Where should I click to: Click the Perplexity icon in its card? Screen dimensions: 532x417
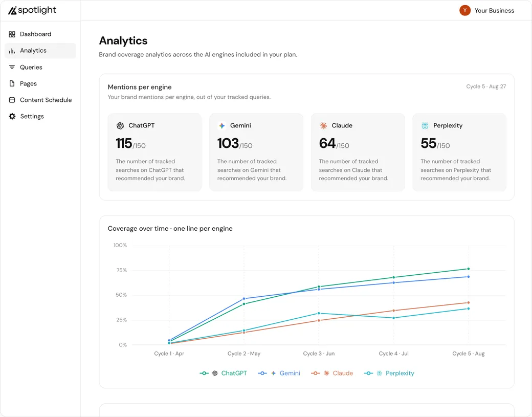(425, 125)
